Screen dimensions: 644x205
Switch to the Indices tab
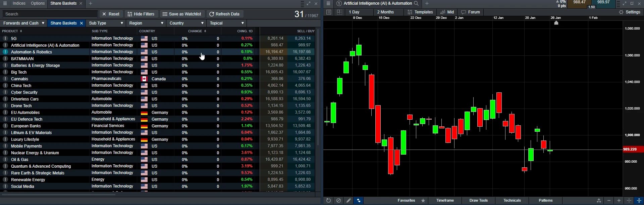pyautogui.click(x=19, y=3)
